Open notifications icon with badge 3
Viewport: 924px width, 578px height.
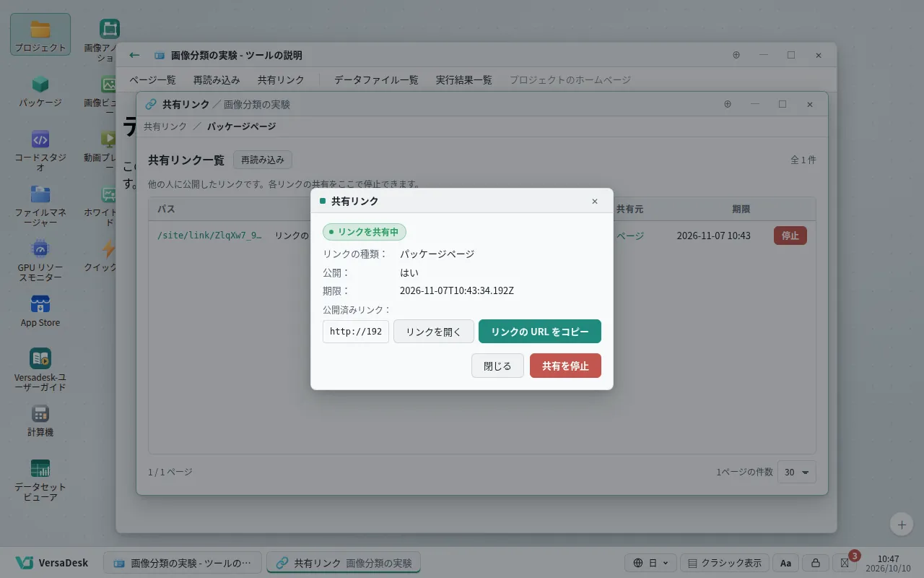[845, 563]
